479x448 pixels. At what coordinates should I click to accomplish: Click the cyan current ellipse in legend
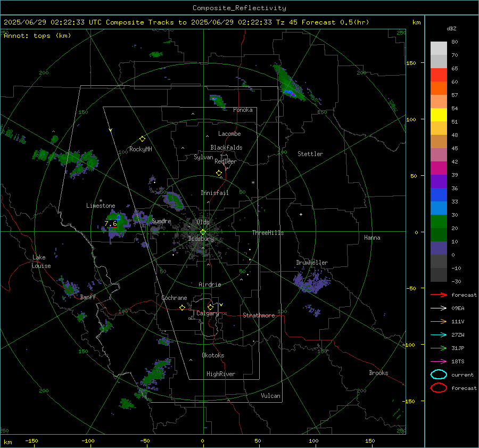[439, 374]
